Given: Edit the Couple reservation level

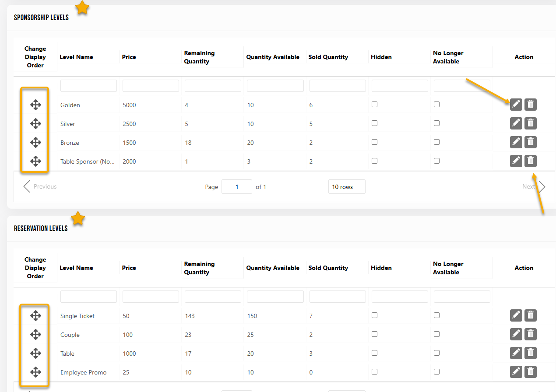Looking at the screenshot, I should (516, 334).
